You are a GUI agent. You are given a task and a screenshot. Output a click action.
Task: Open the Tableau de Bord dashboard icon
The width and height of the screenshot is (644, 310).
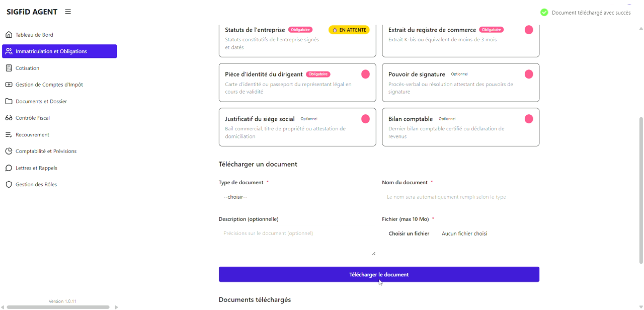(x=9, y=34)
